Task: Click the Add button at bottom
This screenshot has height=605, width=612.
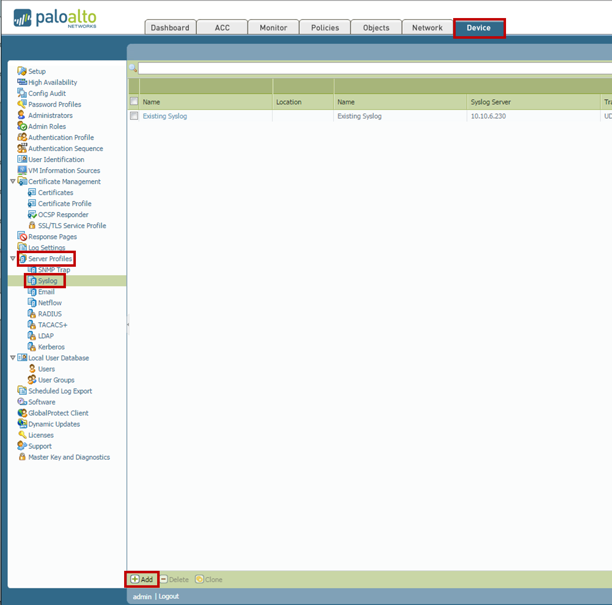Action: point(142,579)
